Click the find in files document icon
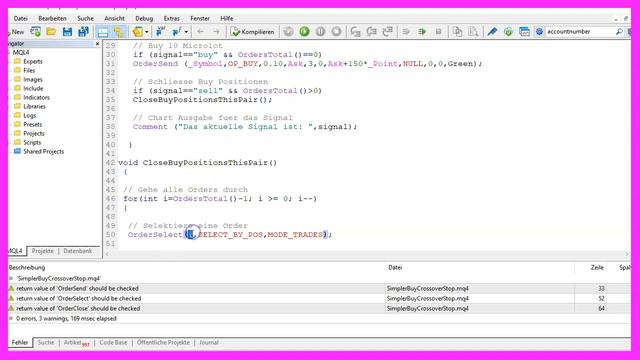The height and width of the screenshot is (360, 640). [473, 31]
